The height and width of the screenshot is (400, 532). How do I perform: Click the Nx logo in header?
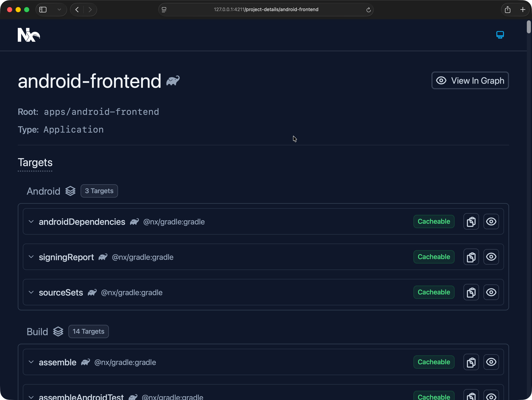[29, 35]
